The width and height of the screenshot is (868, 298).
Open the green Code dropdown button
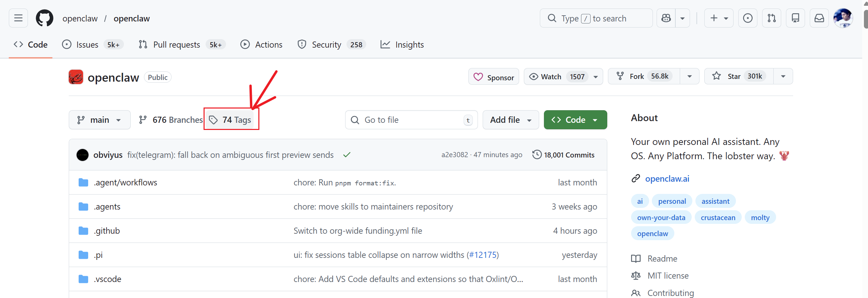click(x=575, y=120)
